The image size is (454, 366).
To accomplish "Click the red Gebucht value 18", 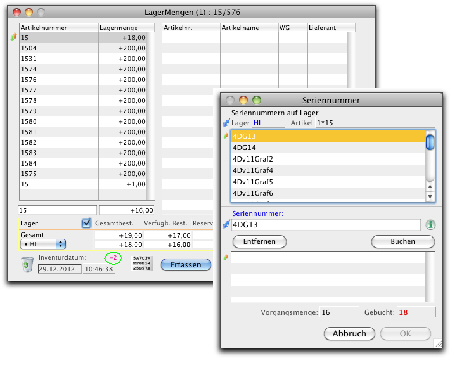I will click(x=403, y=312).
